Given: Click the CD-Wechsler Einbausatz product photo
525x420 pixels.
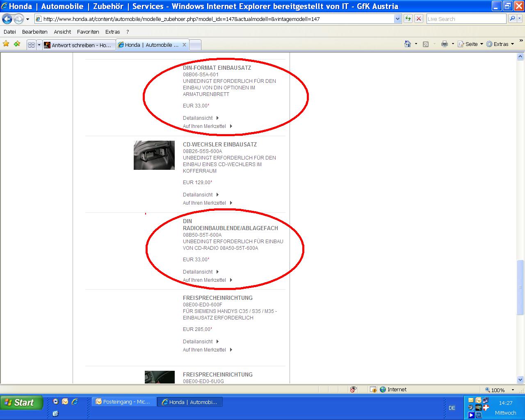Looking at the screenshot, I should pos(154,155).
